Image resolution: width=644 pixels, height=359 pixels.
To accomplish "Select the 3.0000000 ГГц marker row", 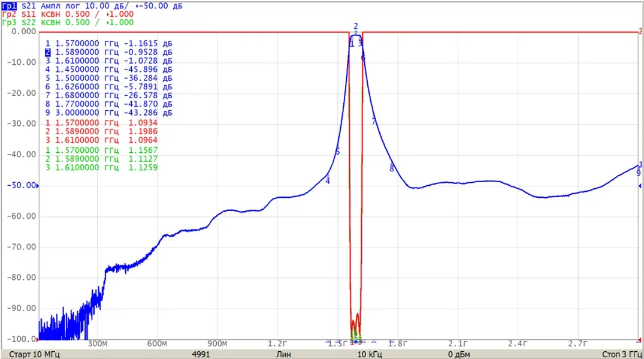I will [x=109, y=113].
